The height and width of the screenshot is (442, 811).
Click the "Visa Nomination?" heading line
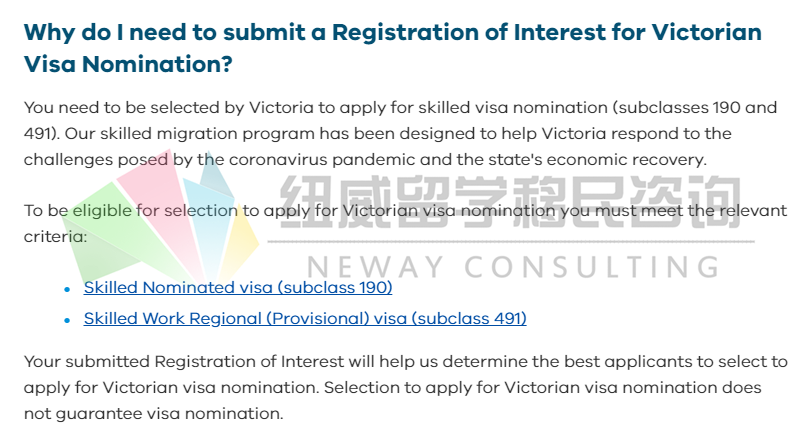pyautogui.click(x=128, y=65)
